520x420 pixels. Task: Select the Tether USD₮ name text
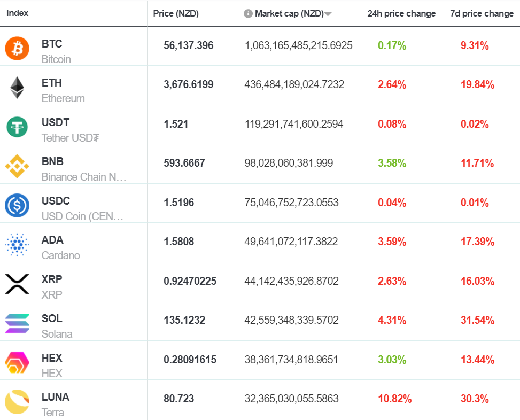[71, 138]
